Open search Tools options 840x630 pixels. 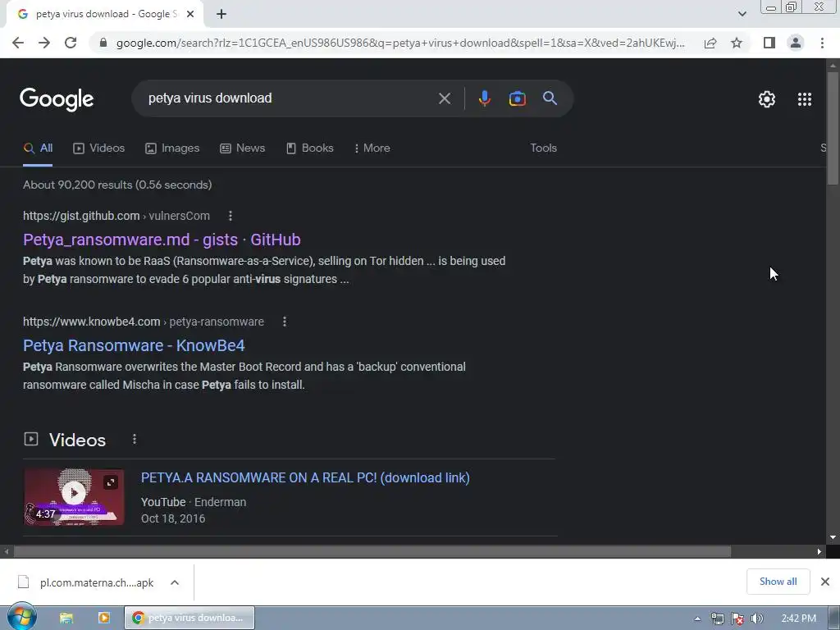pos(543,148)
